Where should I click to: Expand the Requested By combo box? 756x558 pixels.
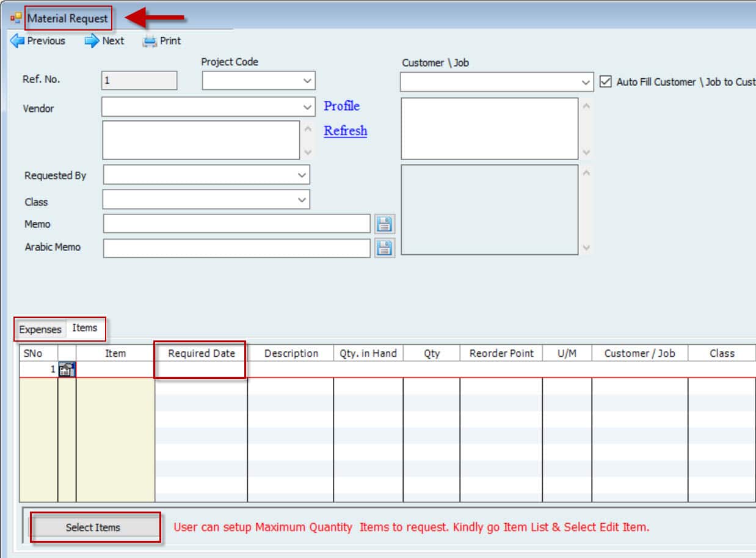[x=302, y=175]
